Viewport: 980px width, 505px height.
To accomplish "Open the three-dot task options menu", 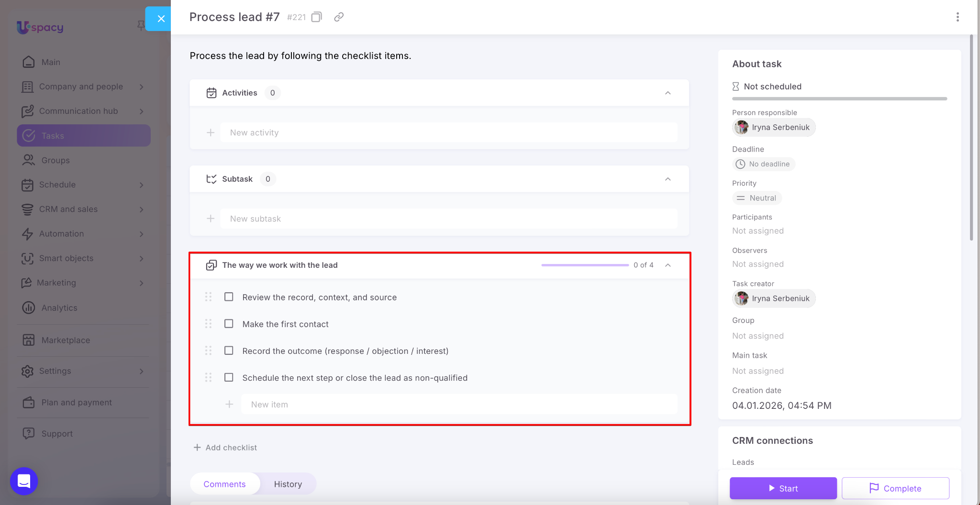I will click(957, 17).
